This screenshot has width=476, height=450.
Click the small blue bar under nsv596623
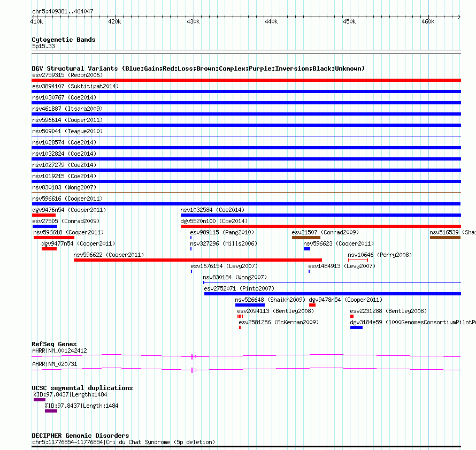coord(307,249)
